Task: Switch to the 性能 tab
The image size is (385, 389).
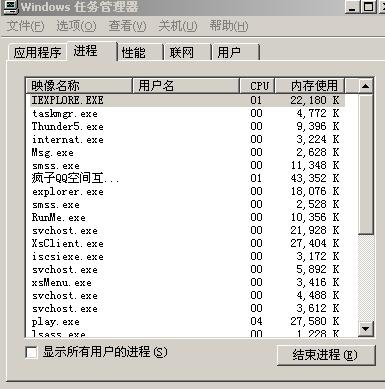Action: pyautogui.click(x=140, y=52)
